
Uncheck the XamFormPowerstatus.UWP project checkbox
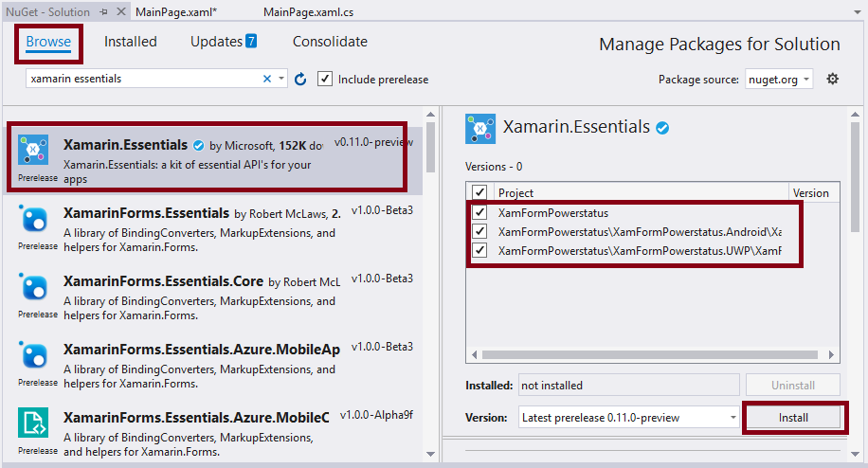pyautogui.click(x=479, y=250)
